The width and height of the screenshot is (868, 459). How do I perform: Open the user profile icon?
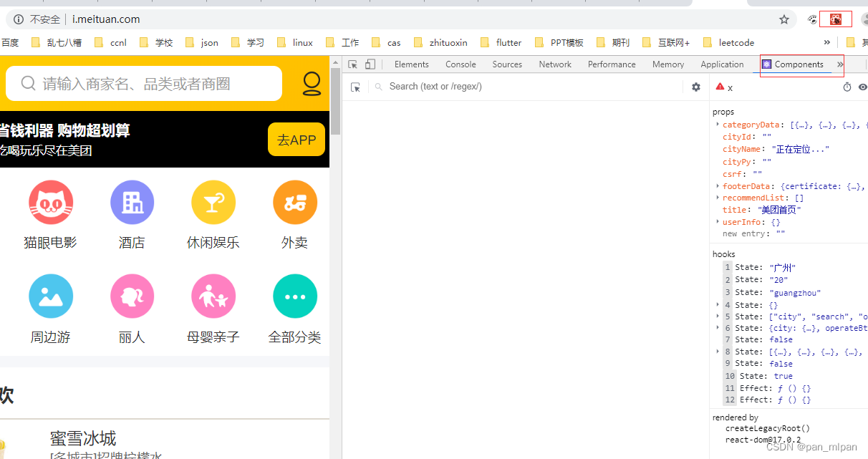coord(312,84)
